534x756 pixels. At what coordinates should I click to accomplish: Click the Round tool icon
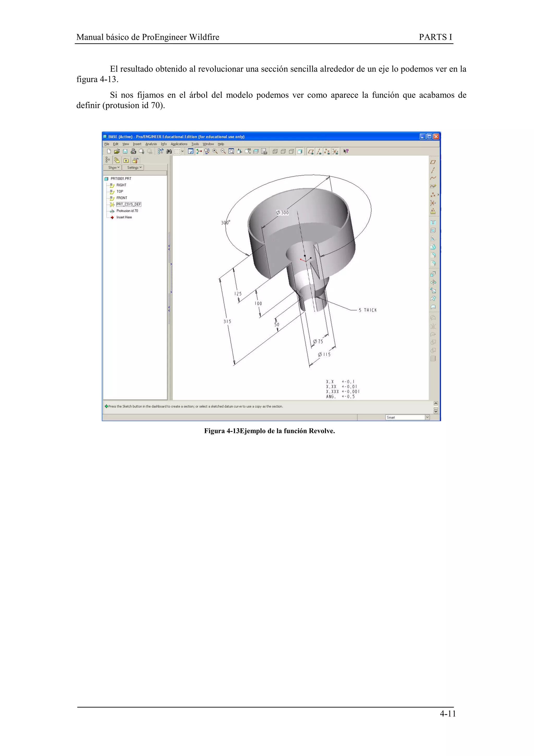tap(433, 255)
